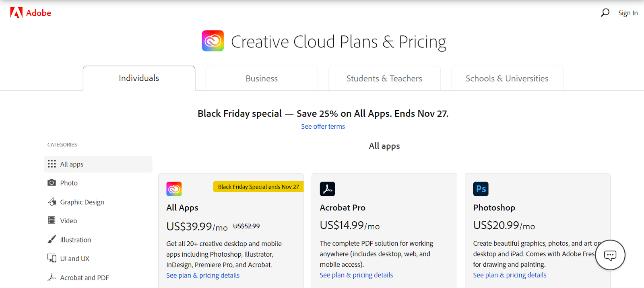Image resolution: width=644 pixels, height=288 pixels.
Task: Select the Illustration brush category icon
Action: 52,240
